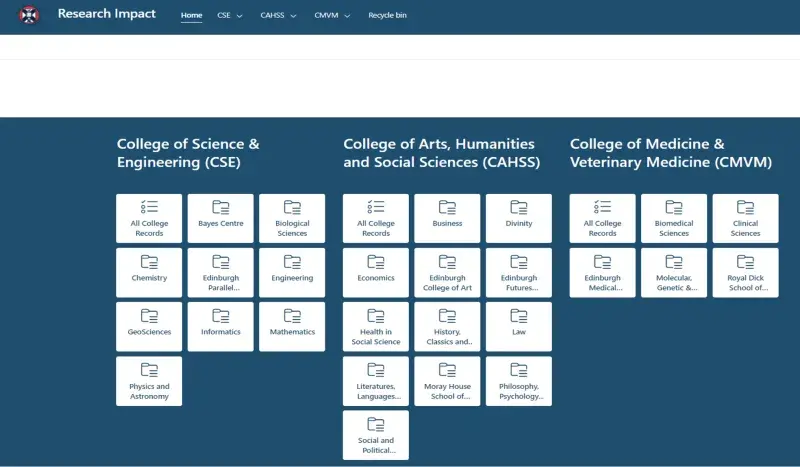This screenshot has height=467, width=800.
Task: Open CAHSS All College Records checklist tile
Action: (x=376, y=218)
